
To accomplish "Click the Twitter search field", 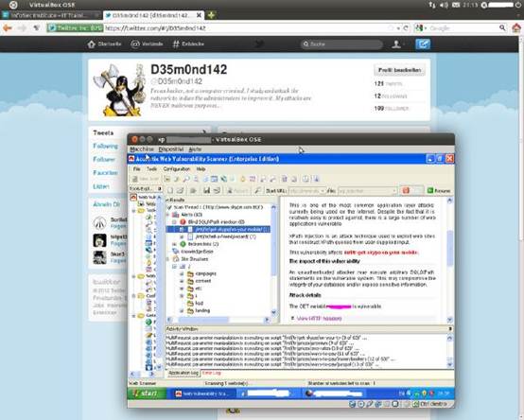I will (x=341, y=44).
